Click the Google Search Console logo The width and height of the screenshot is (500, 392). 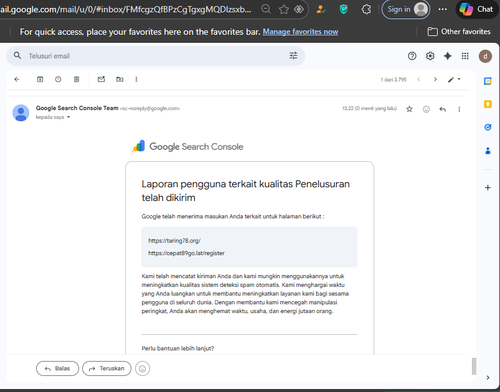tap(188, 147)
